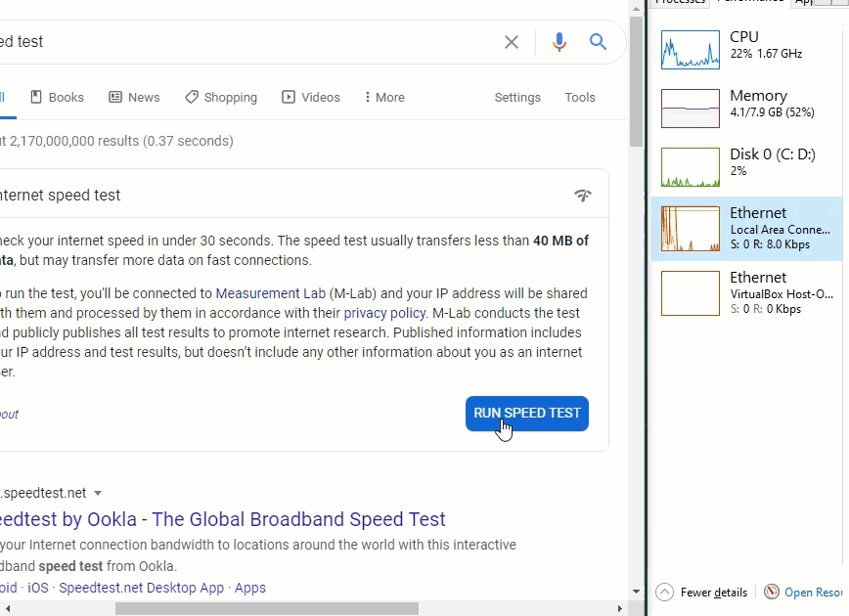Screen dimensions: 849x616
Task: Click the "nternet speed test" card heading
Action: coord(60,195)
